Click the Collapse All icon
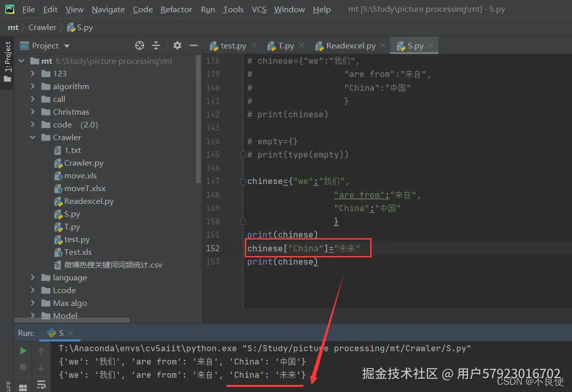This screenshot has width=572, height=392. (156, 45)
